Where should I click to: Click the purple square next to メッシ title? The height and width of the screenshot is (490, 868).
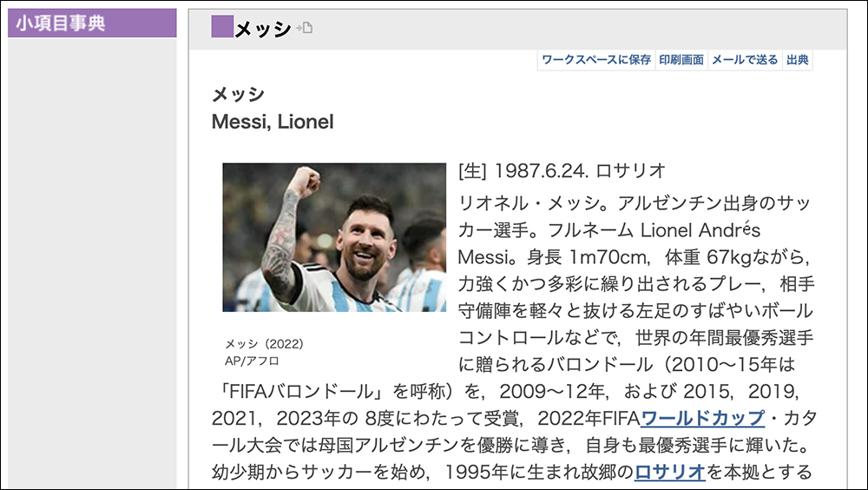pyautogui.click(x=222, y=27)
